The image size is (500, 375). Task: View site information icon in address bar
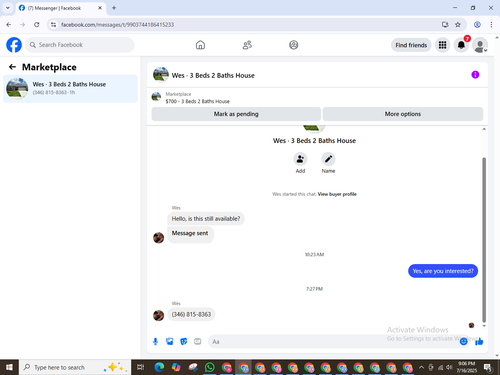53,24
